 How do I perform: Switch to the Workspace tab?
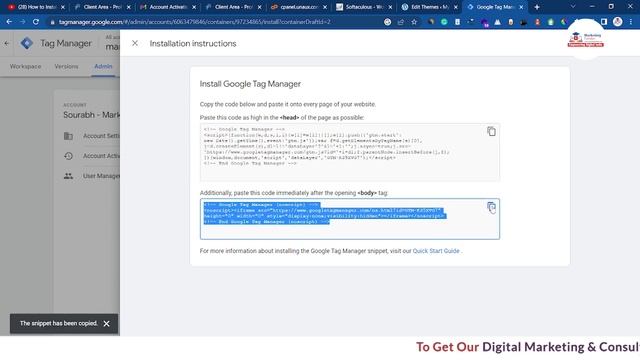coord(25,66)
